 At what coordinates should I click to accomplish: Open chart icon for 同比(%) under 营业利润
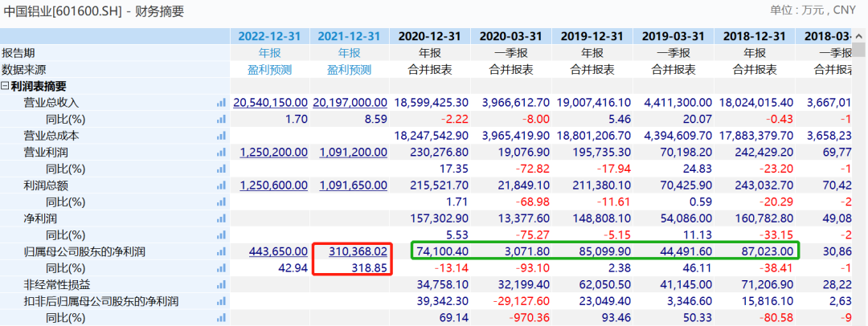coord(222,169)
